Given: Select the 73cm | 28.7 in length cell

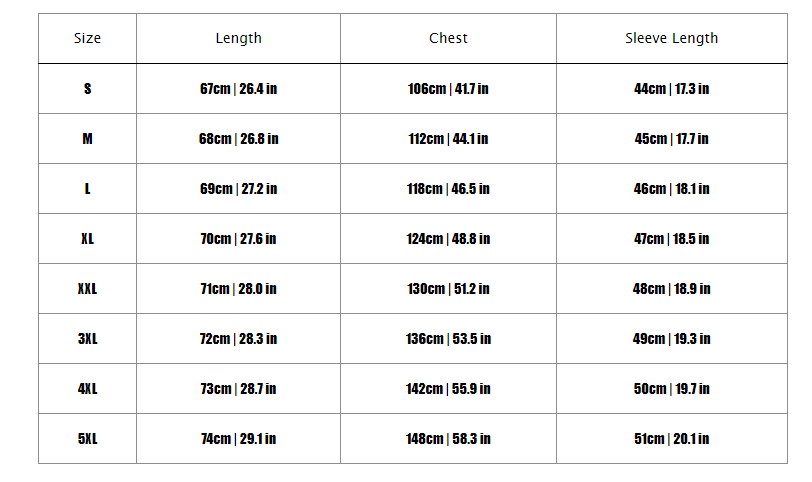Looking at the screenshot, I should point(238,389).
